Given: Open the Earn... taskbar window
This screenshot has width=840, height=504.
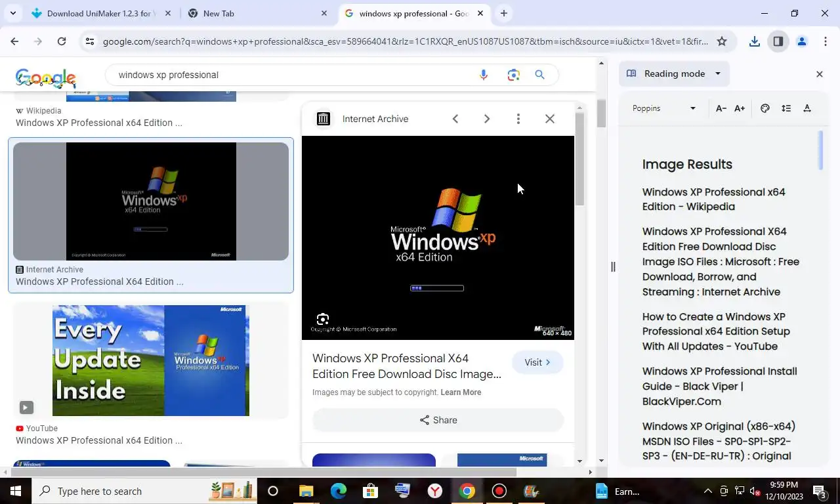Looking at the screenshot, I should [617, 491].
